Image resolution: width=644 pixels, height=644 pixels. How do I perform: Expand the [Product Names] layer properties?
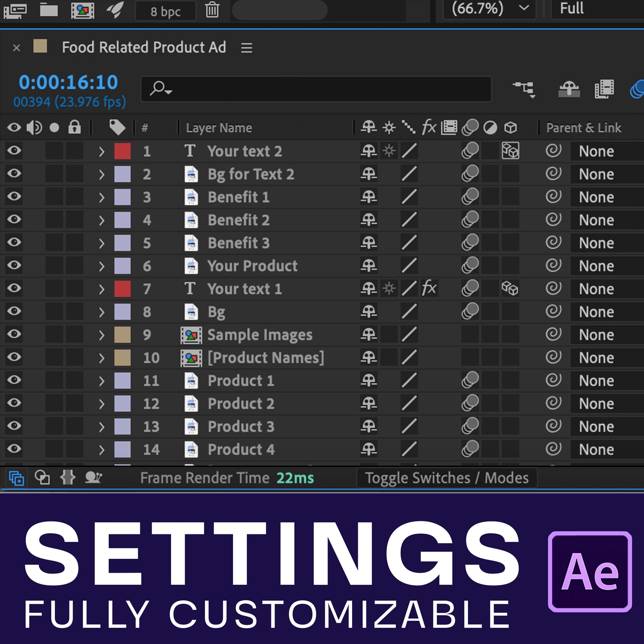(x=102, y=358)
